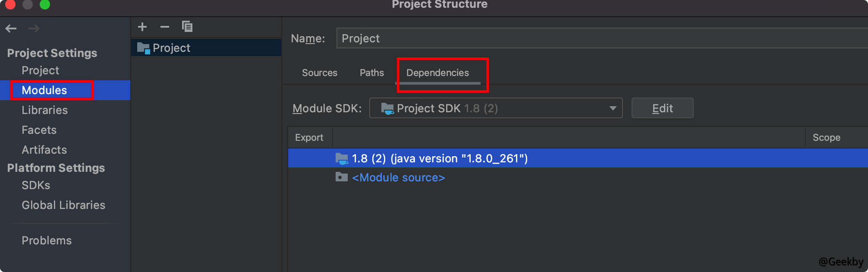Click the forward navigation arrow
The width and height of the screenshot is (868, 272).
click(34, 28)
